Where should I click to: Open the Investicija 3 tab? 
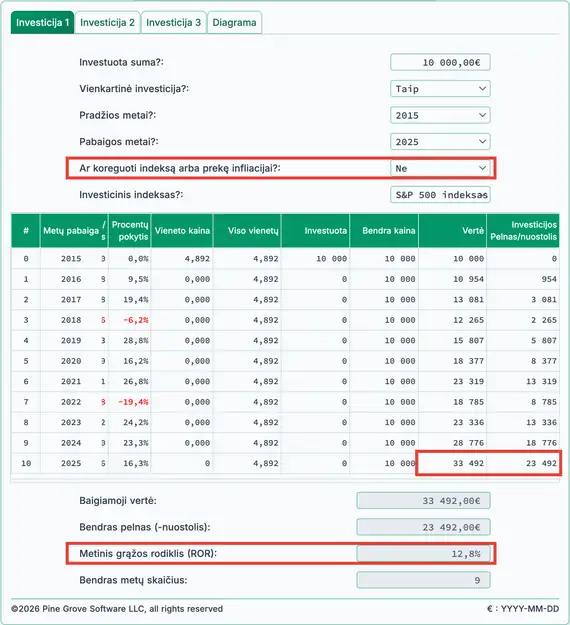tap(173, 22)
